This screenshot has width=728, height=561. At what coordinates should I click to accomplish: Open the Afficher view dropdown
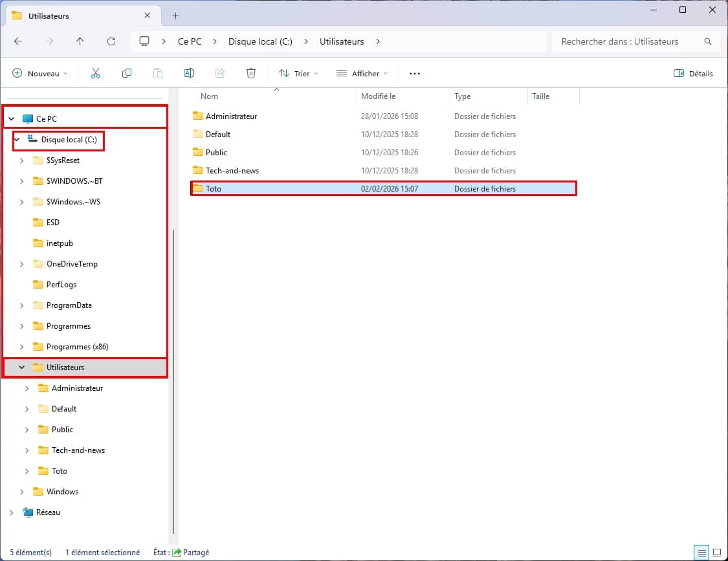tap(362, 74)
